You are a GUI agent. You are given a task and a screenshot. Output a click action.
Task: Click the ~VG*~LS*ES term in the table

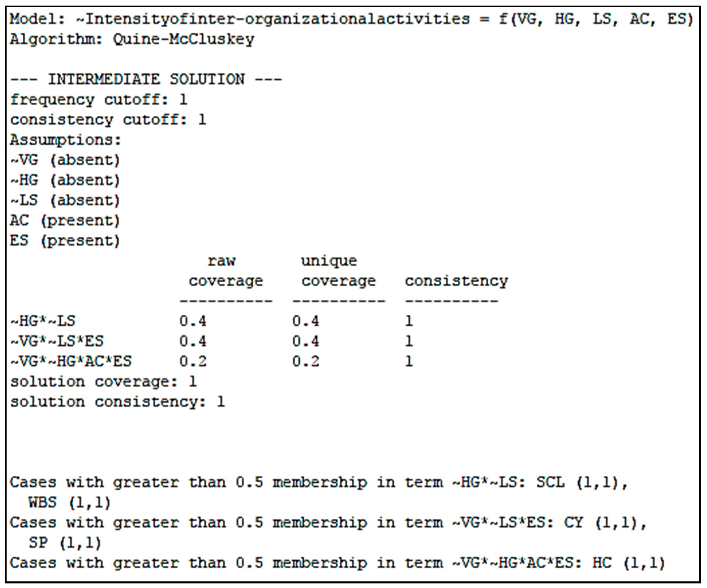coord(57,341)
